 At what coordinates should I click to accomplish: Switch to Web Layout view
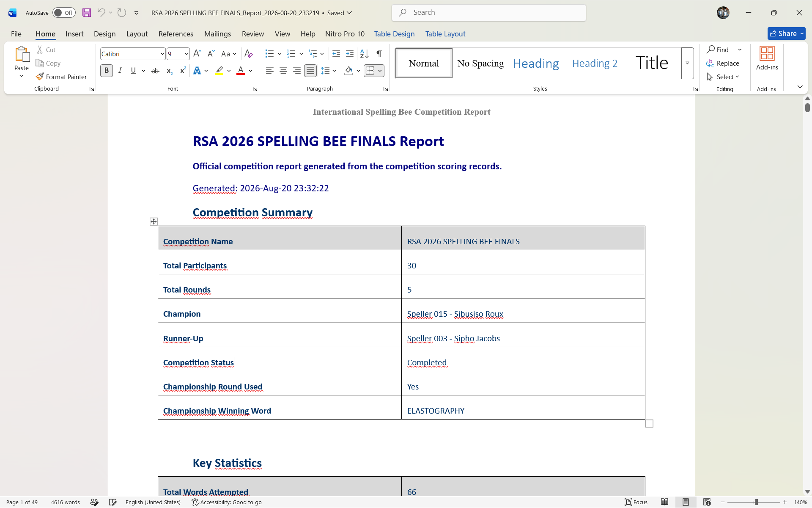(x=707, y=502)
